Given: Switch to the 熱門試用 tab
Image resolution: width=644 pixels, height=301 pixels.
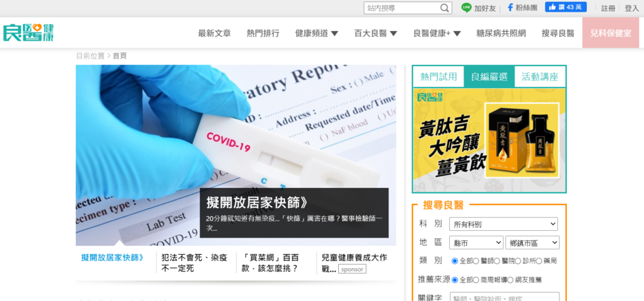Looking at the screenshot, I should tap(438, 76).
